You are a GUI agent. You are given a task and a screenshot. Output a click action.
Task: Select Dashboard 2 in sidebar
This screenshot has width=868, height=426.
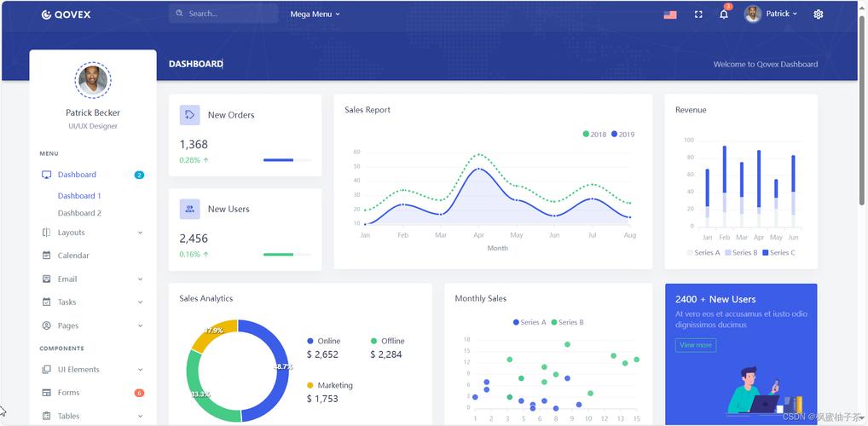tap(79, 213)
